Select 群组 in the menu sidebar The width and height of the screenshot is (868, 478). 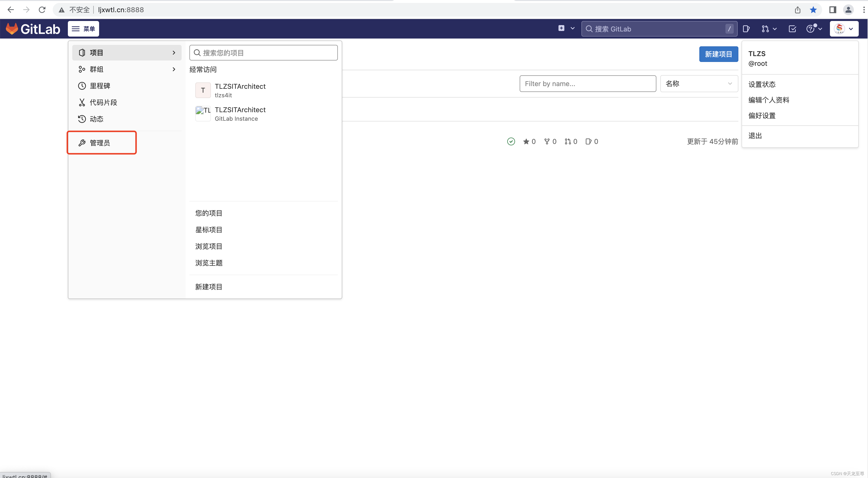[x=127, y=69]
